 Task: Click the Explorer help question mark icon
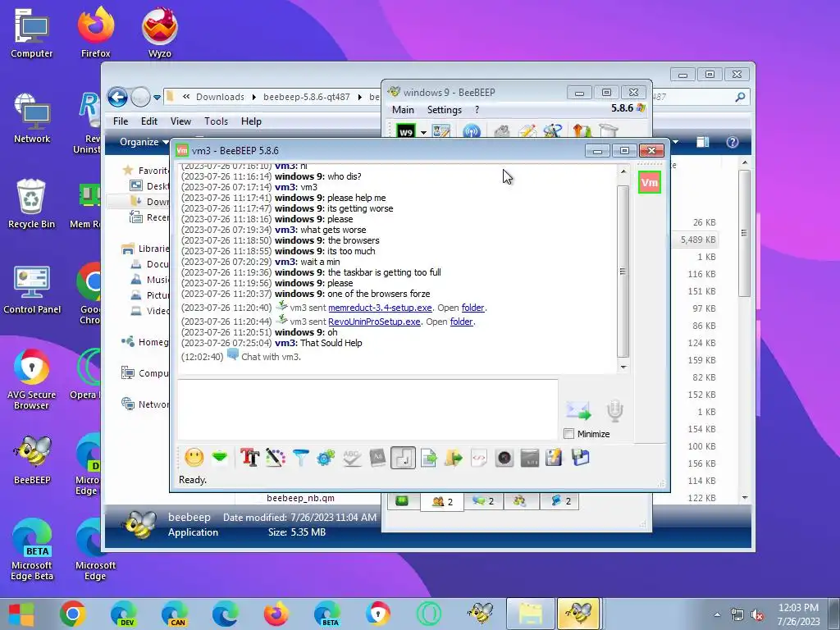click(732, 142)
